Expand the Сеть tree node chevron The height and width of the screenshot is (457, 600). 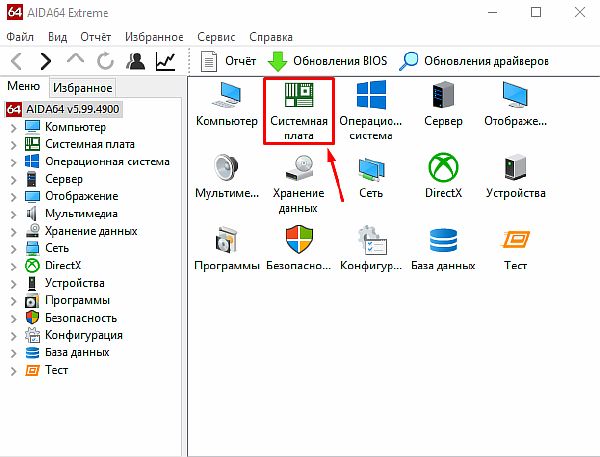point(13,249)
